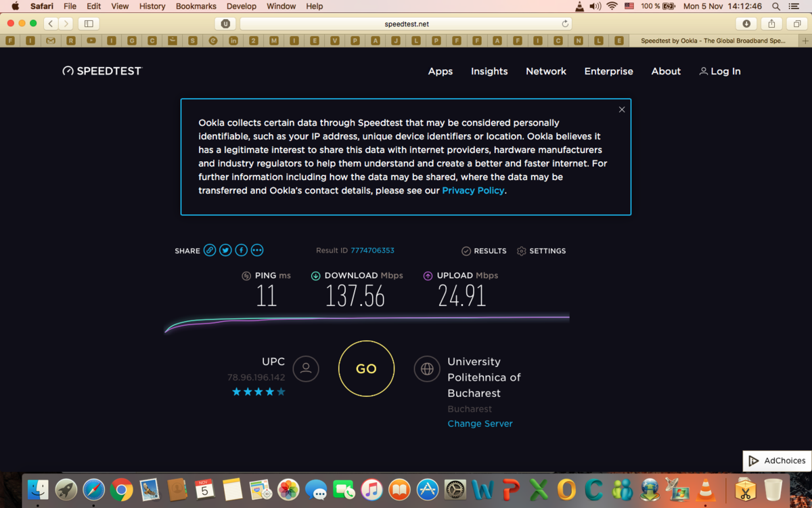
Task: Open the pinned YouTube tab
Action: point(91,41)
